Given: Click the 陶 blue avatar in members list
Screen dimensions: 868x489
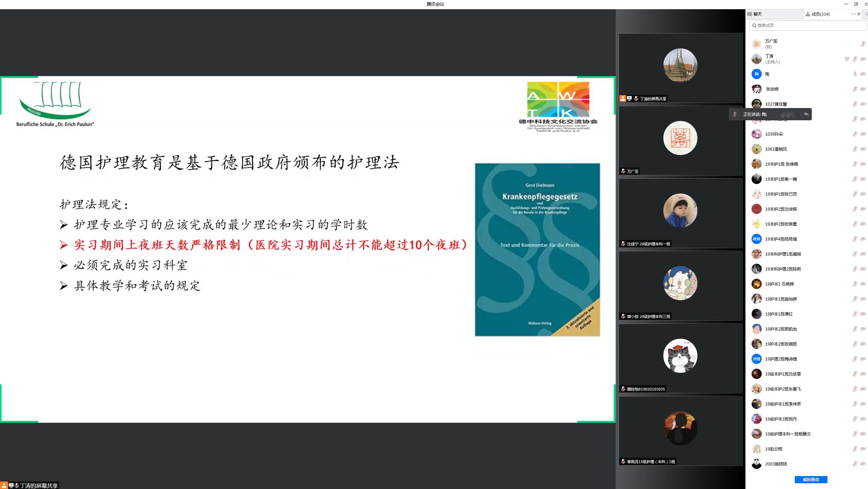Looking at the screenshot, I should (756, 74).
